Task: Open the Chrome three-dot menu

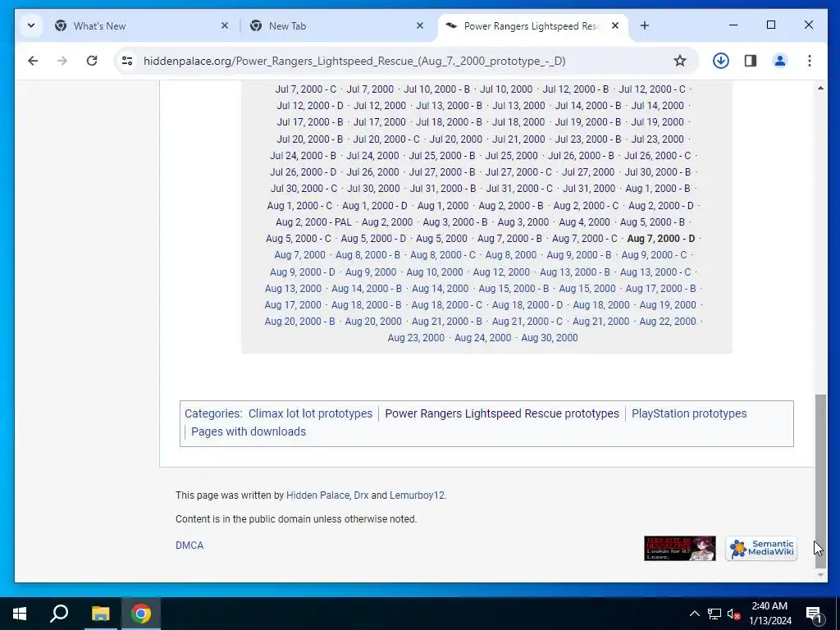Action: coord(810,61)
